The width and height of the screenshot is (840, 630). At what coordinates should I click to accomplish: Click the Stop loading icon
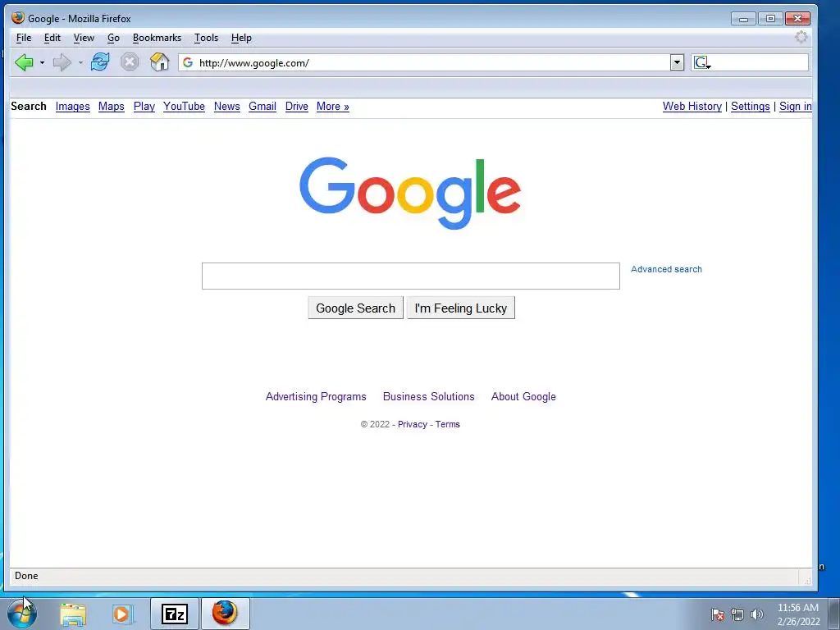(x=129, y=62)
